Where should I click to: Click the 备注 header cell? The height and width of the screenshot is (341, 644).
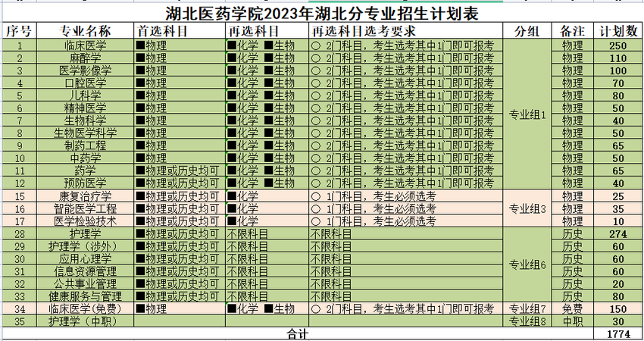[572, 31]
